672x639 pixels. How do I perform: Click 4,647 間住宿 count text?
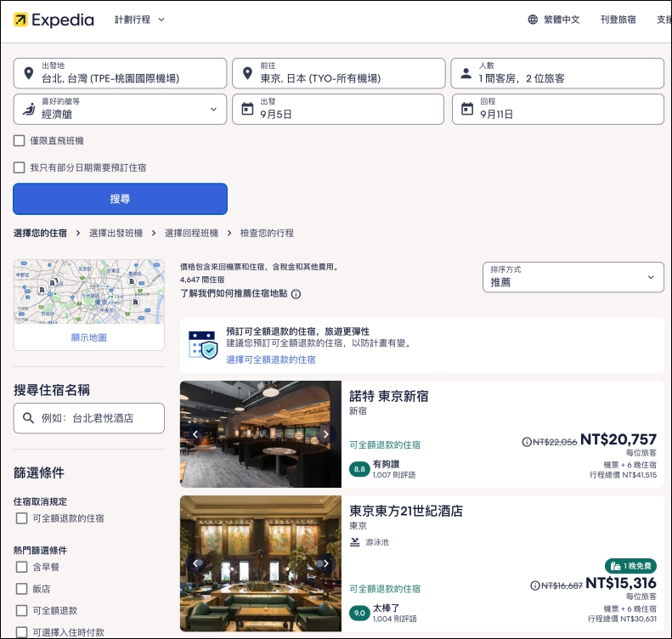click(x=202, y=280)
